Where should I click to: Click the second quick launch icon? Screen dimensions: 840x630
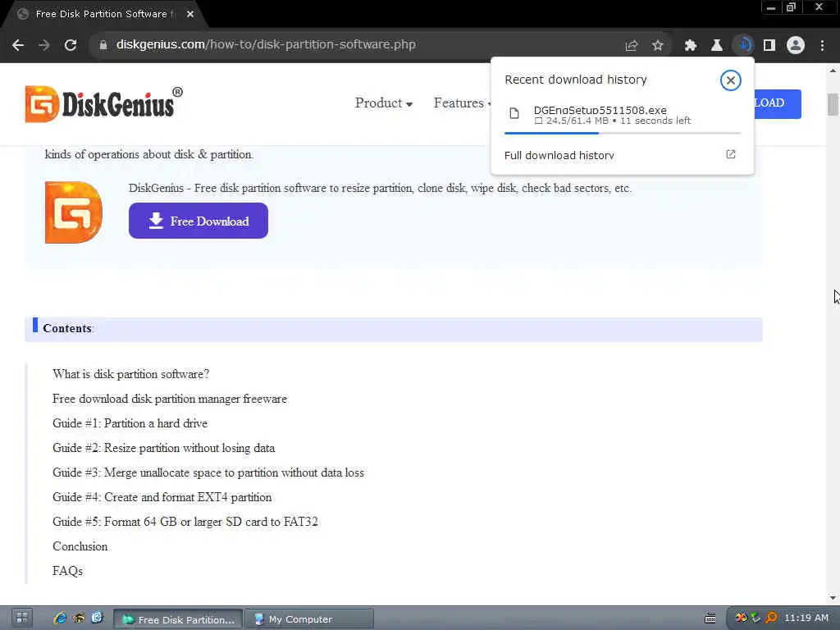[x=79, y=619]
